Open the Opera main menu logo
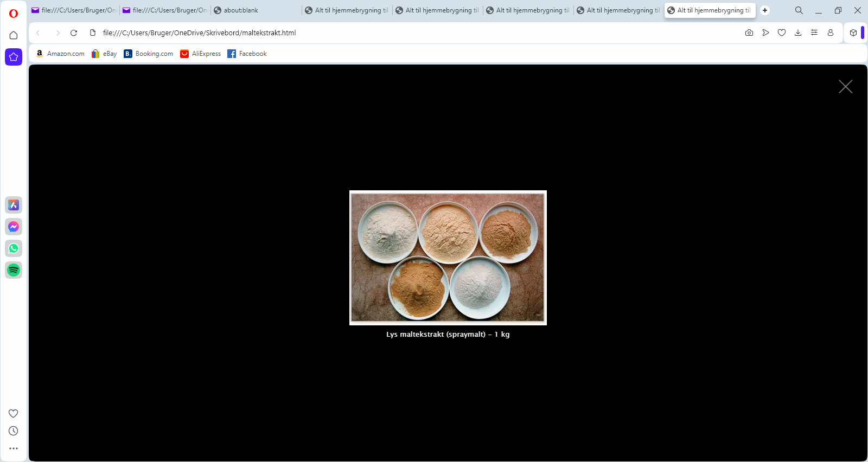 tap(14, 13)
